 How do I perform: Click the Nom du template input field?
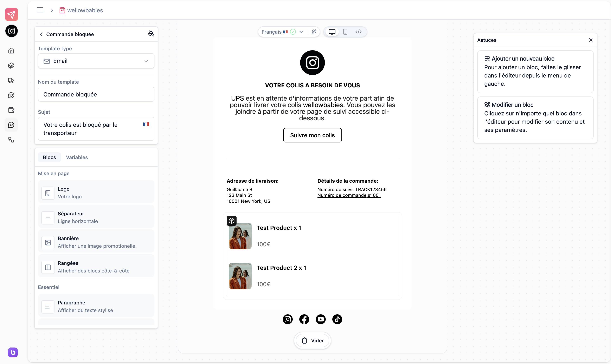point(96,94)
